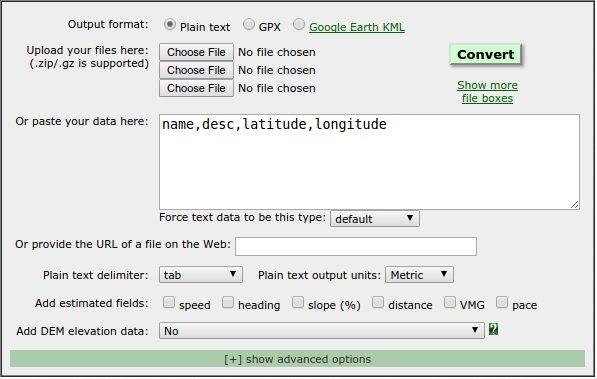Expand the show advanced options bar
The width and height of the screenshot is (597, 379).
[x=297, y=359]
